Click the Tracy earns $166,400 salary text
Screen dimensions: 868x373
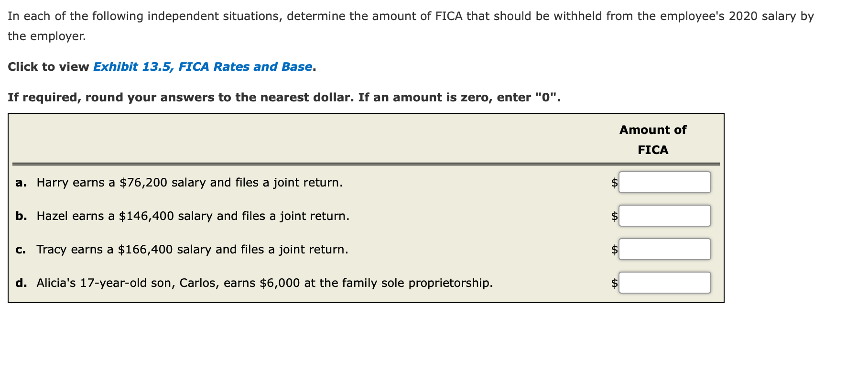193,250
